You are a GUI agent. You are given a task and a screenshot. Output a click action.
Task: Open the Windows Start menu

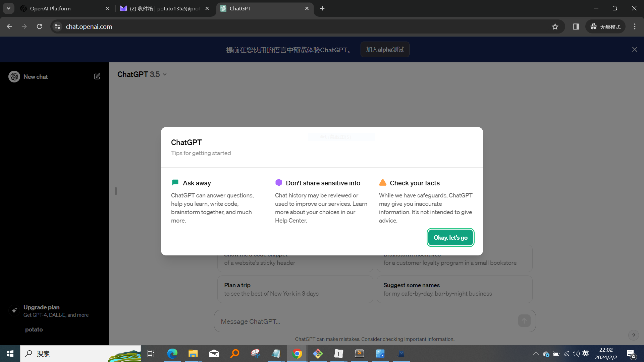pyautogui.click(x=10, y=354)
